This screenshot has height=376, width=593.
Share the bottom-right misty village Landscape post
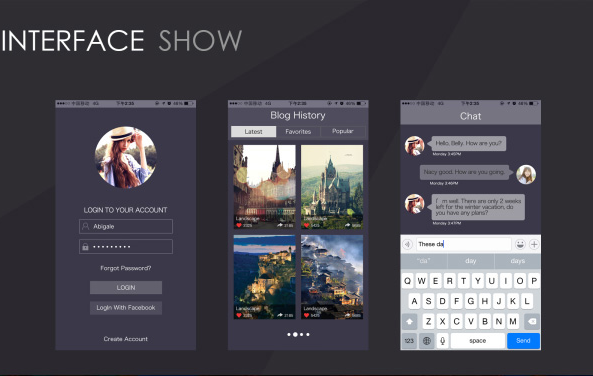(348, 315)
